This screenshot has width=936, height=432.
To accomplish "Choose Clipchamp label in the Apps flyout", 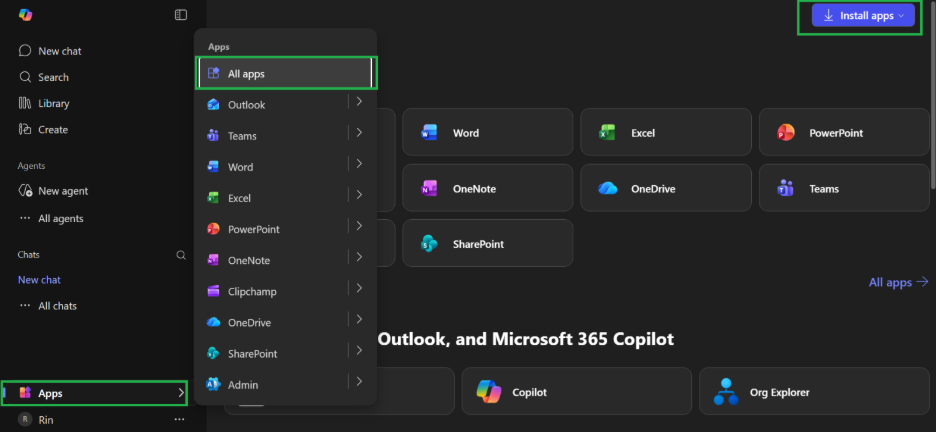I will pyautogui.click(x=252, y=292).
